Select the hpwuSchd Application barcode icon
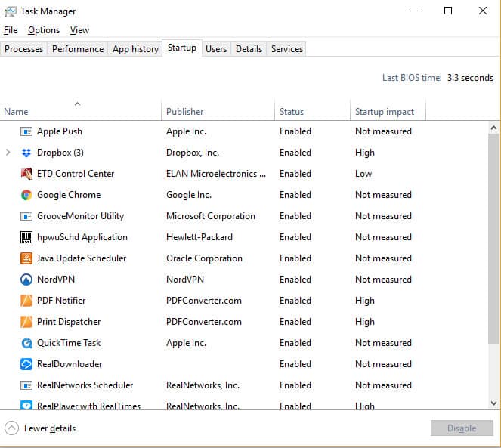 pyautogui.click(x=26, y=237)
